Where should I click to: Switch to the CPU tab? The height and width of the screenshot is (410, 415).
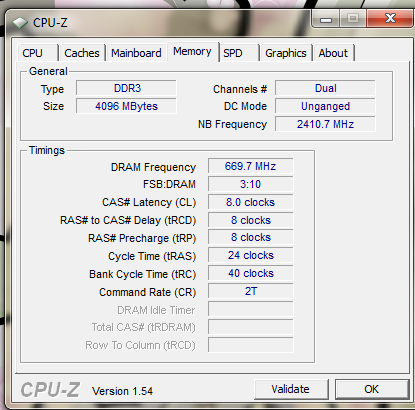click(38, 53)
